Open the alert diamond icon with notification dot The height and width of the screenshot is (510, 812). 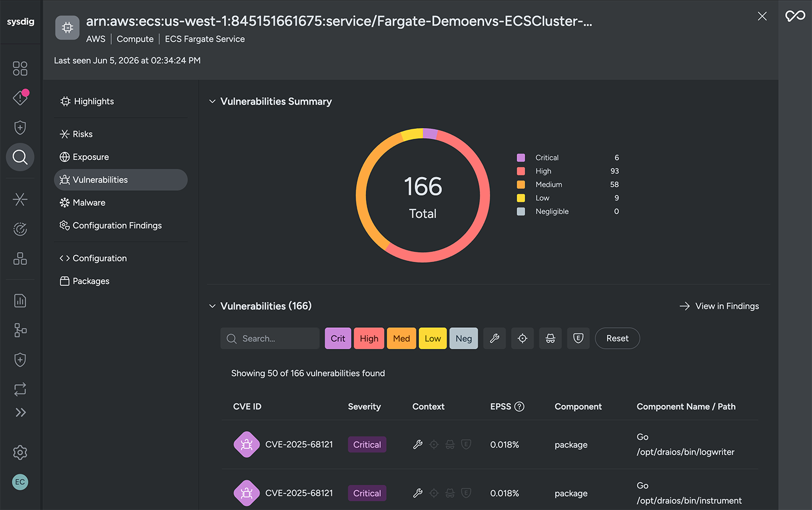coord(20,97)
